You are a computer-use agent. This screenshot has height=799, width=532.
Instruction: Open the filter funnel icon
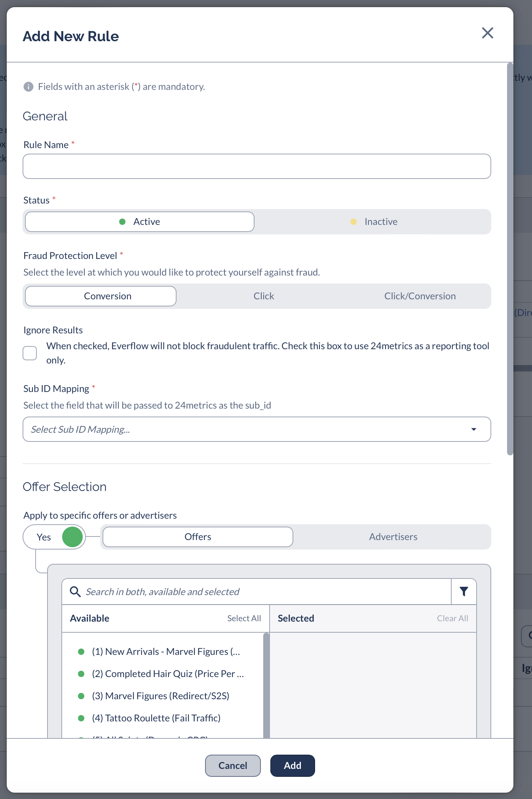click(x=464, y=592)
